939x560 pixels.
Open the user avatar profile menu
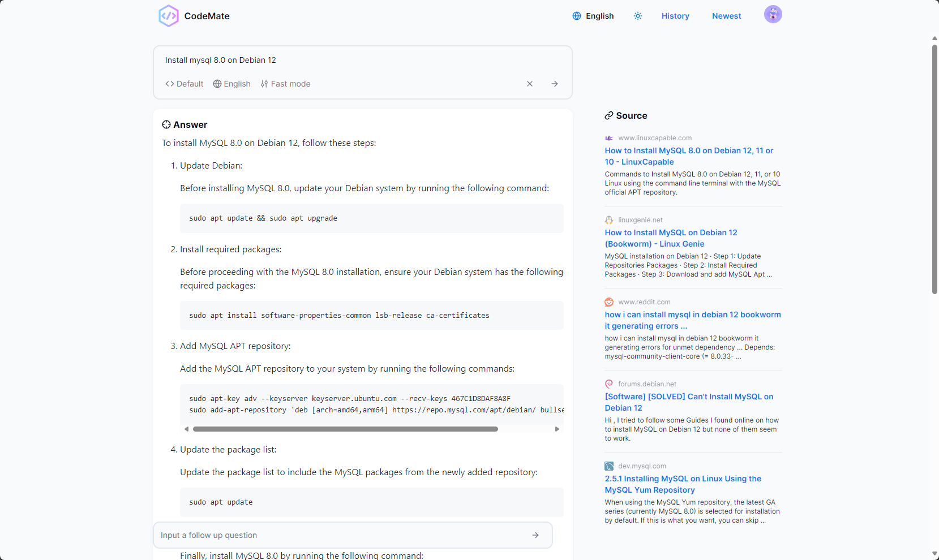click(x=773, y=14)
